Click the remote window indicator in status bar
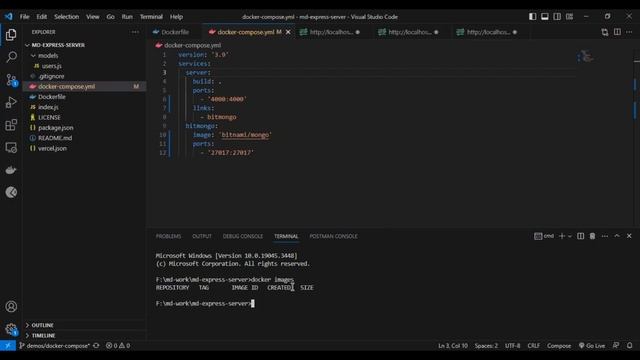 [x=8, y=346]
